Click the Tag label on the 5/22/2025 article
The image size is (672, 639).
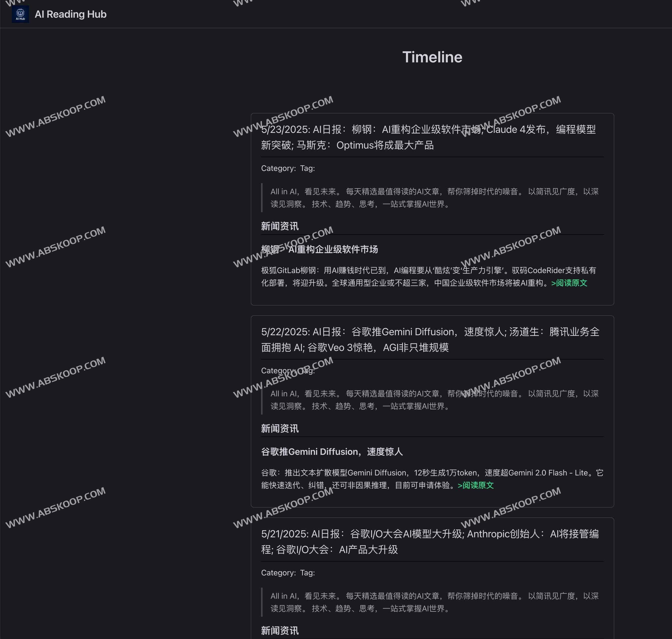pos(306,370)
